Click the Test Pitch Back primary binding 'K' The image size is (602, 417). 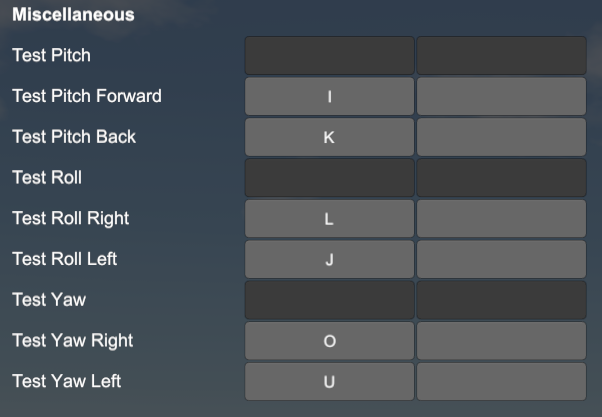click(329, 137)
